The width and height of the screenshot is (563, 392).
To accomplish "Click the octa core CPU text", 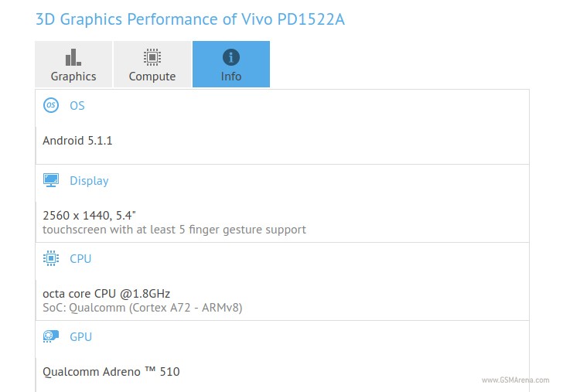I will coord(106,293).
